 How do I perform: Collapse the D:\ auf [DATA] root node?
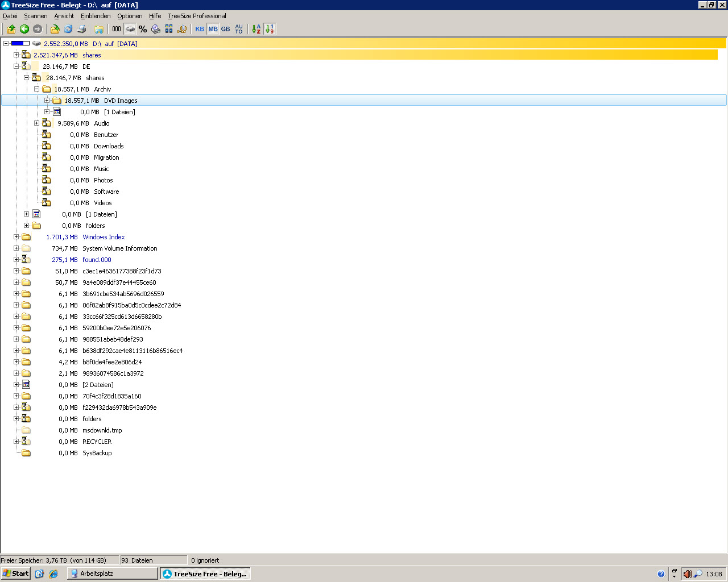point(6,43)
